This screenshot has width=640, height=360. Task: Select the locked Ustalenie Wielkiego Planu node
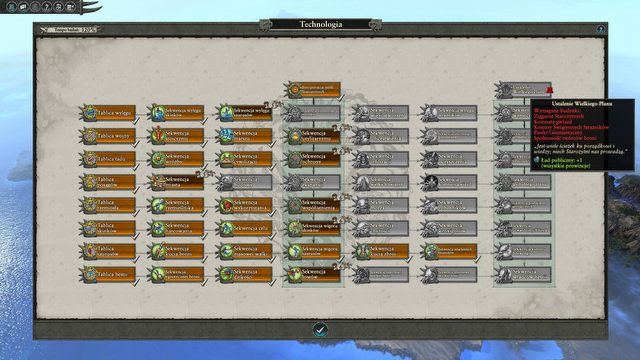point(523,90)
